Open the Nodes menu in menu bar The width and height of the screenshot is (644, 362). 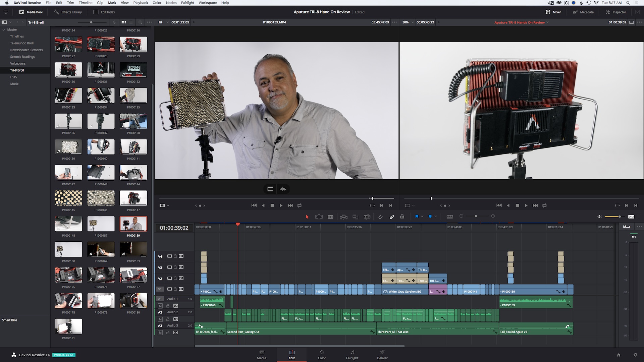point(170,3)
